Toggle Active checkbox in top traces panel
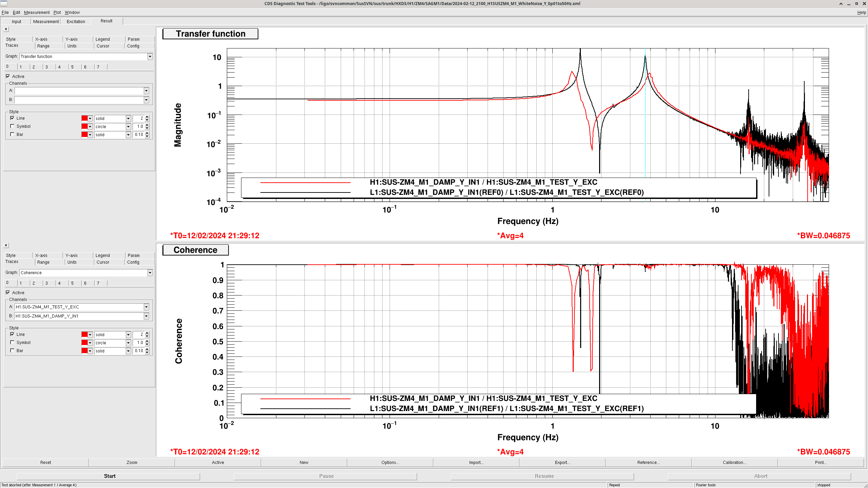The height and width of the screenshot is (488, 868). [x=8, y=77]
